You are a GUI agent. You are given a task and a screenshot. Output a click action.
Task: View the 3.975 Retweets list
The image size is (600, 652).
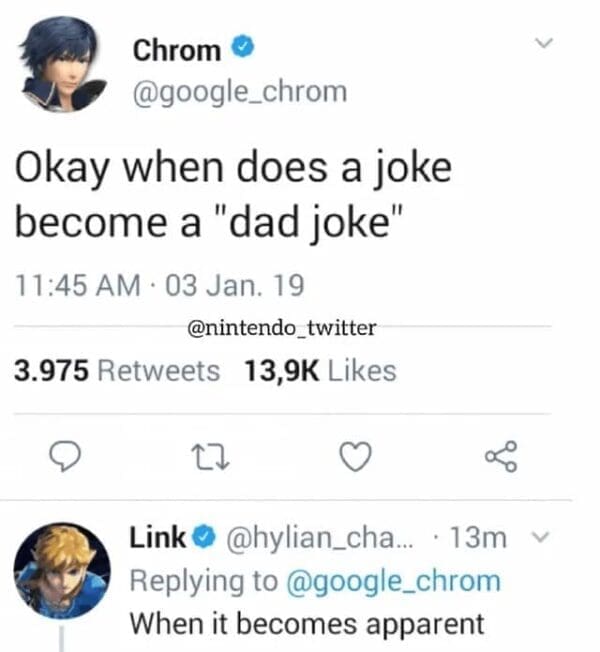point(116,371)
